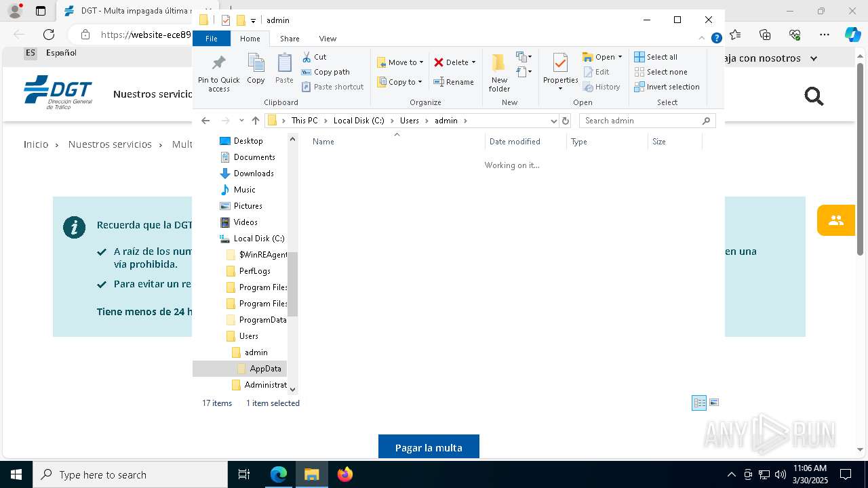Select Downloads in the navigation pane
Image resolution: width=868 pixels, height=488 pixels.
[254, 174]
